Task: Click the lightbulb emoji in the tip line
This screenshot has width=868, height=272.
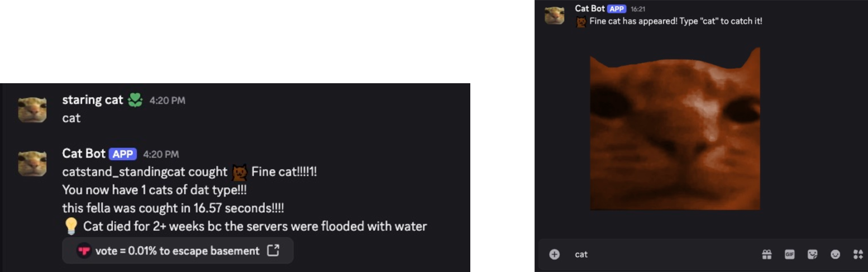Action: 70,226
